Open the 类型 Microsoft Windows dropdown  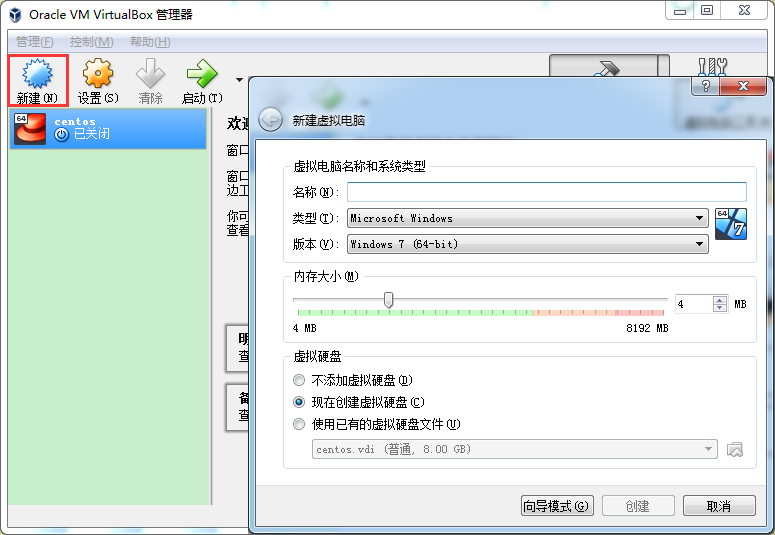point(527,218)
